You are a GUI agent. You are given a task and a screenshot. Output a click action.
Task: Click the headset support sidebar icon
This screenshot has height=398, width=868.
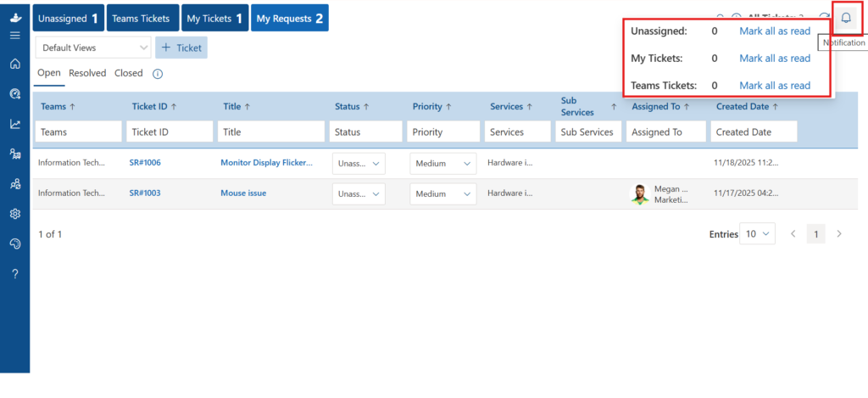coord(14,244)
